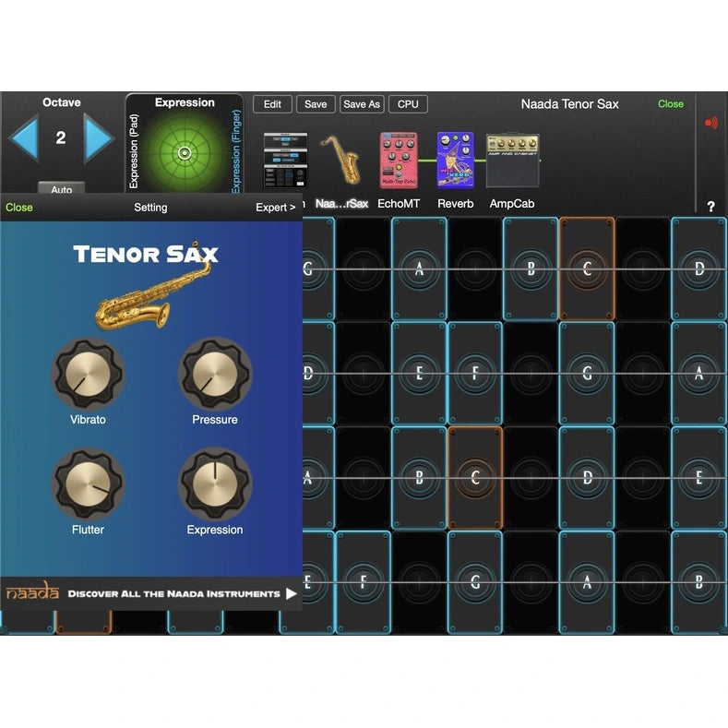Play the B pad in third row
728x728 pixels.
[419, 478]
